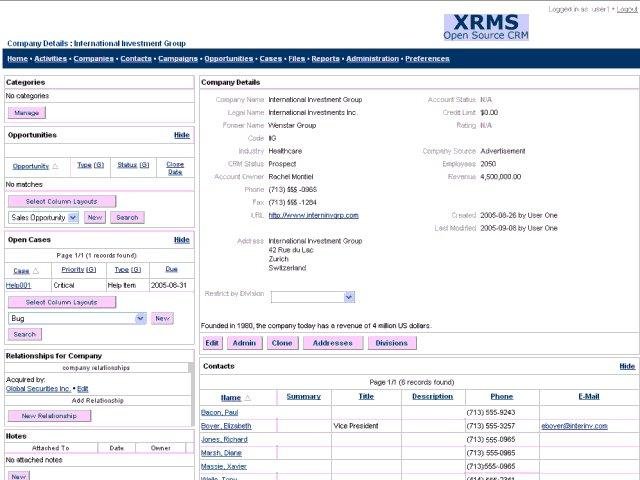This screenshot has width=640, height=480.
Task: Open the Opportunities menu item
Action: click(x=229, y=59)
